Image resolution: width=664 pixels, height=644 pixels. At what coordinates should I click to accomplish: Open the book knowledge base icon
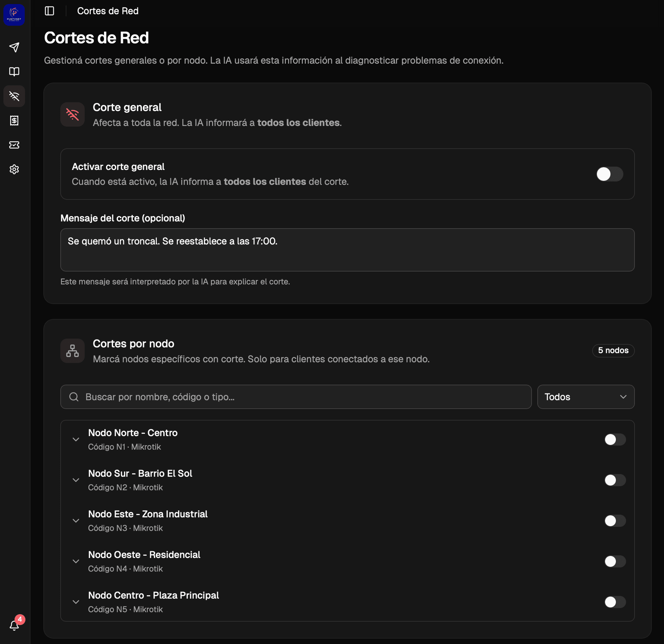pyautogui.click(x=14, y=71)
